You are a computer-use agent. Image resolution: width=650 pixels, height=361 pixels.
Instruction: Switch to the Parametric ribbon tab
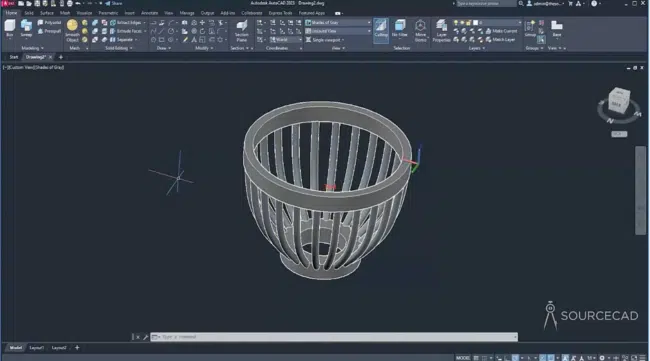coord(108,13)
